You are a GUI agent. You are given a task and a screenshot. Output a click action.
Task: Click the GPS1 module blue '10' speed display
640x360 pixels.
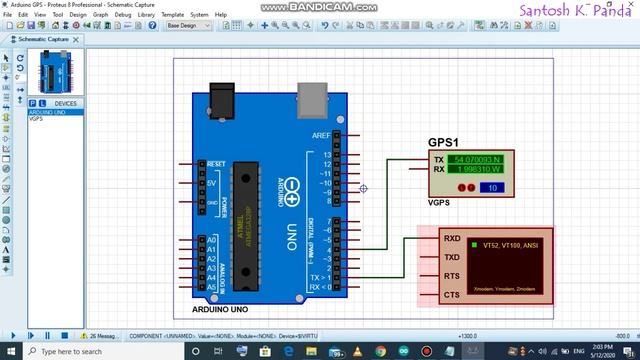point(492,188)
